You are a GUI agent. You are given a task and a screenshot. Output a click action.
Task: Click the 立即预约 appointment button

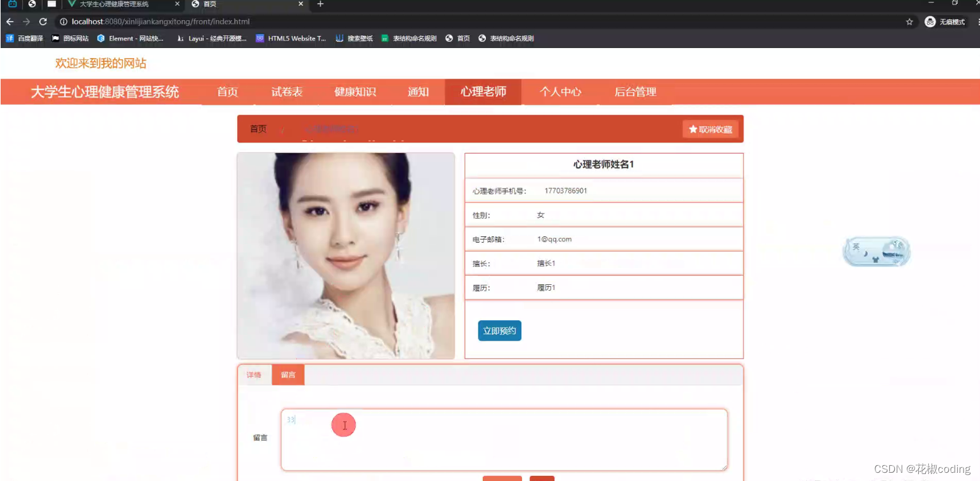(x=499, y=330)
